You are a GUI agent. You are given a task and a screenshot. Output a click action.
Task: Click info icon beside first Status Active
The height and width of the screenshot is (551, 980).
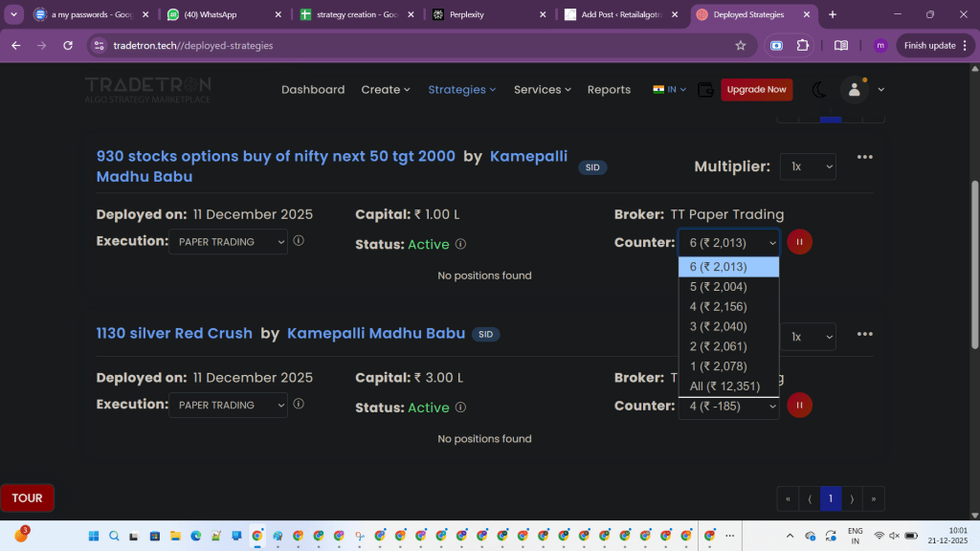(x=460, y=244)
